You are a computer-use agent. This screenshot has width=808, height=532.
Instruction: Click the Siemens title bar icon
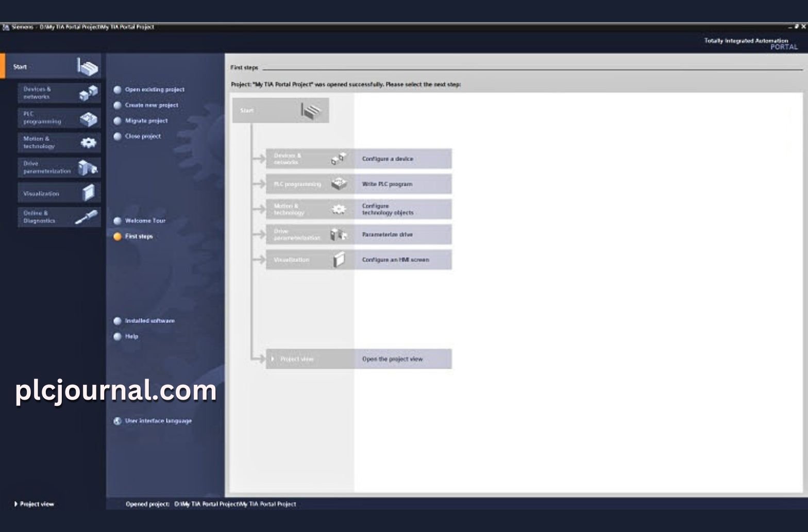click(6, 27)
